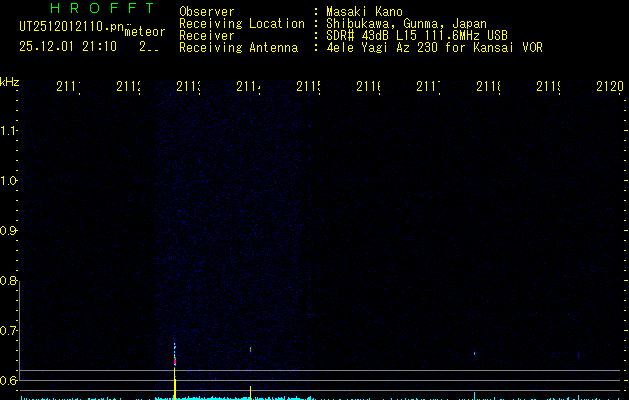The width and height of the screenshot is (629, 400).
Task: Click the bright meteor echo in the spectrogram
Action: 174,356
